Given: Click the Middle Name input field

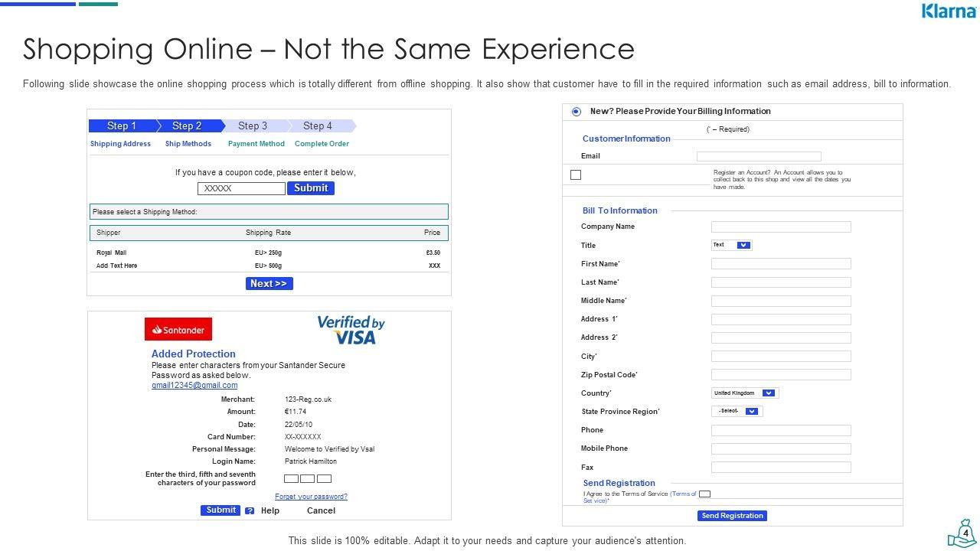Looking at the screenshot, I should 781,301.
